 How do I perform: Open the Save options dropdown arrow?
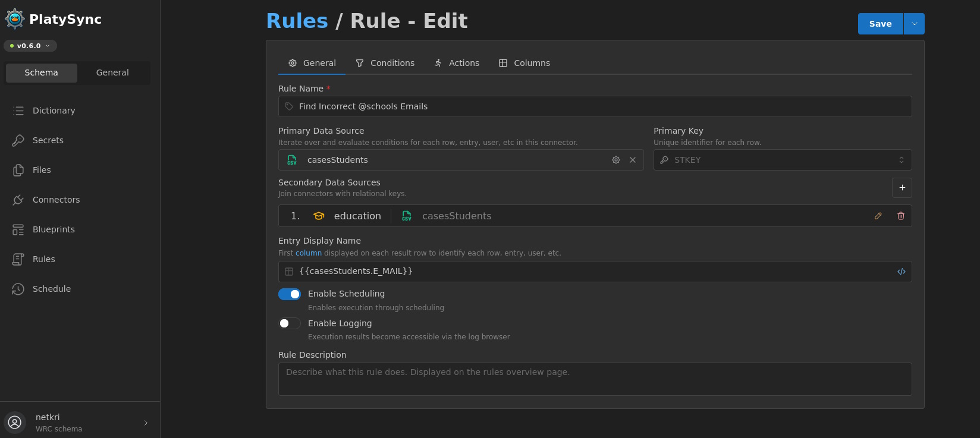click(x=914, y=24)
